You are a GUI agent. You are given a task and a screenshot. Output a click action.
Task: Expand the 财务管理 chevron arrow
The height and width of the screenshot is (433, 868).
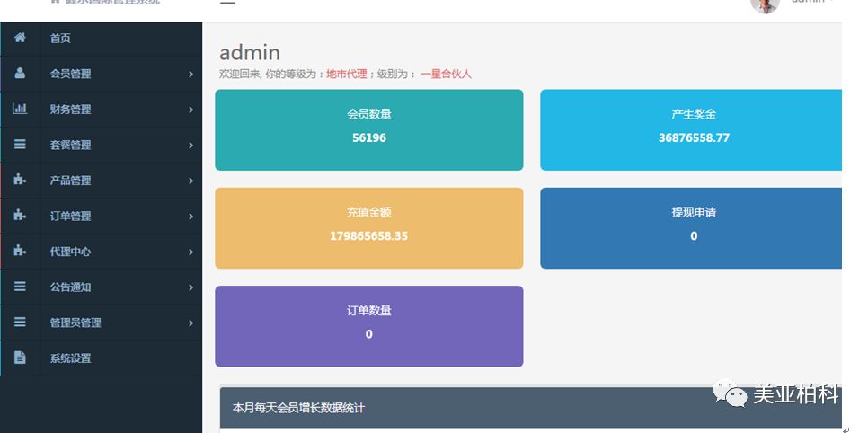pos(191,110)
